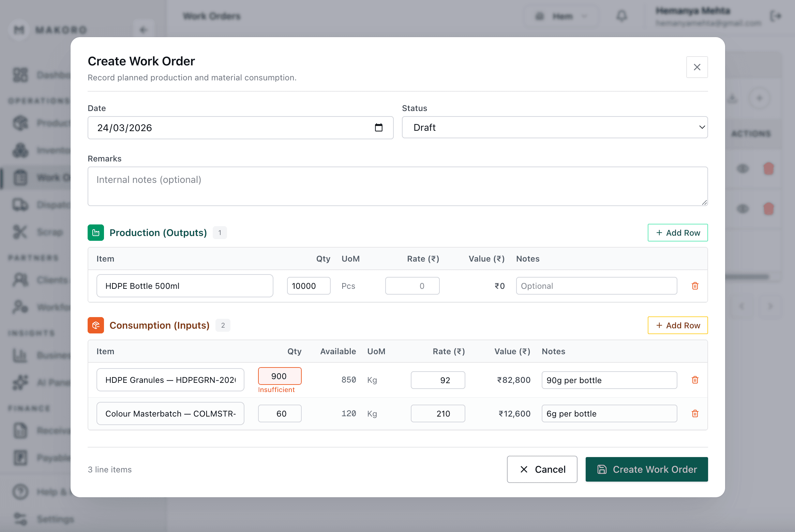Delete the Colour Masterbatch row
The width and height of the screenshot is (795, 532).
[695, 413]
